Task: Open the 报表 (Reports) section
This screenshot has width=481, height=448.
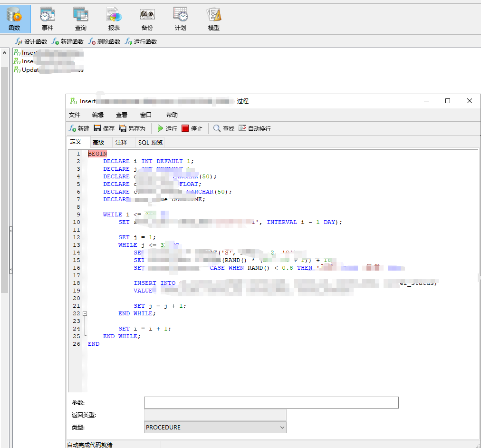Action: (114, 19)
